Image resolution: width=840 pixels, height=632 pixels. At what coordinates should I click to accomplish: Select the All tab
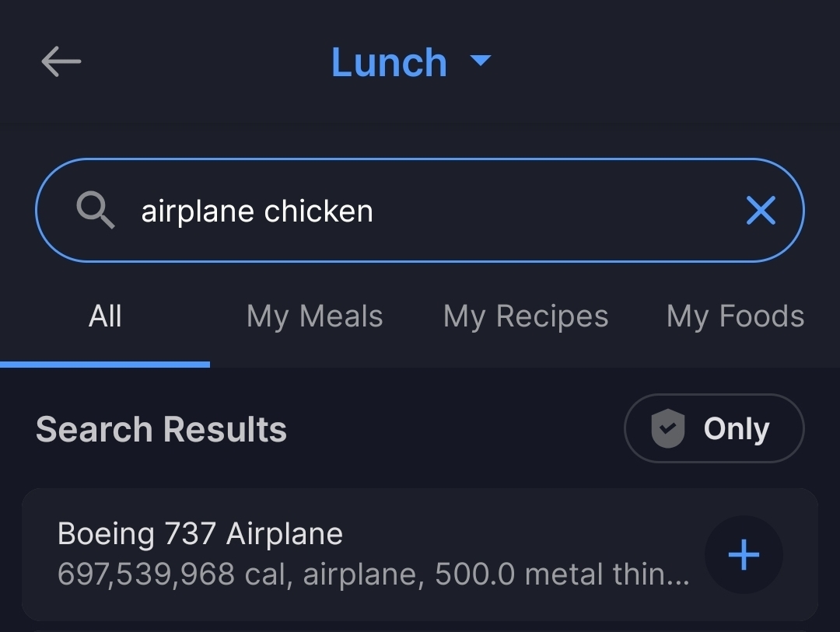pos(105,316)
